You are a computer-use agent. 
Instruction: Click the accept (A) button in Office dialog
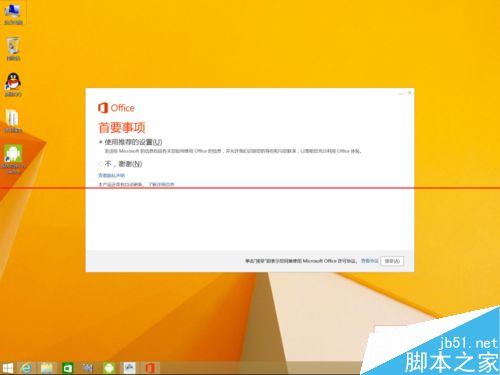pyautogui.click(x=392, y=261)
